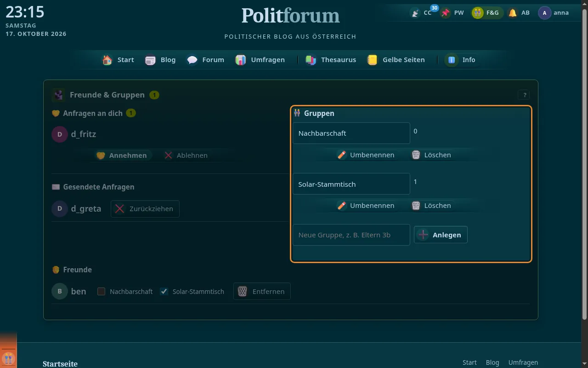Screen dimensions: 588x368
Task: Check Nachbarschaft group for ben
Action: tap(102, 291)
